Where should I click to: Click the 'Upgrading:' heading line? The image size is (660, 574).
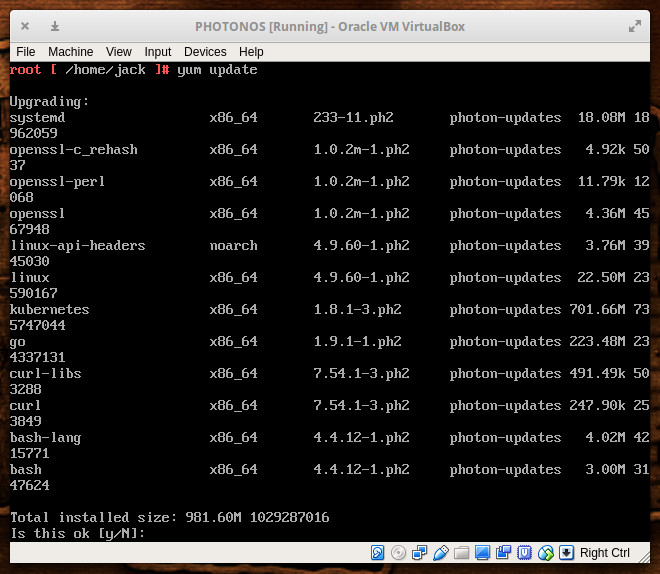tap(49, 102)
